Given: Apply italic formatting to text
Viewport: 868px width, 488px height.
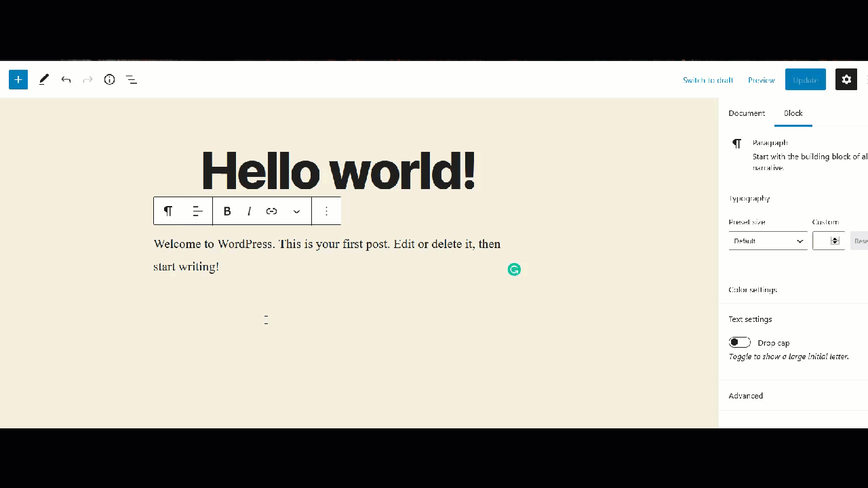Looking at the screenshot, I should 249,211.
